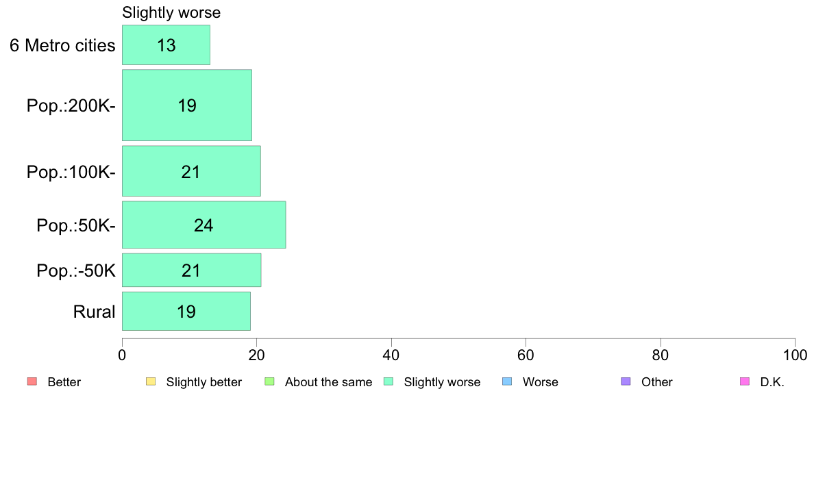Select the Pop.:200K- bar showing 19
The width and height of the screenshot is (814, 504).
point(187,105)
